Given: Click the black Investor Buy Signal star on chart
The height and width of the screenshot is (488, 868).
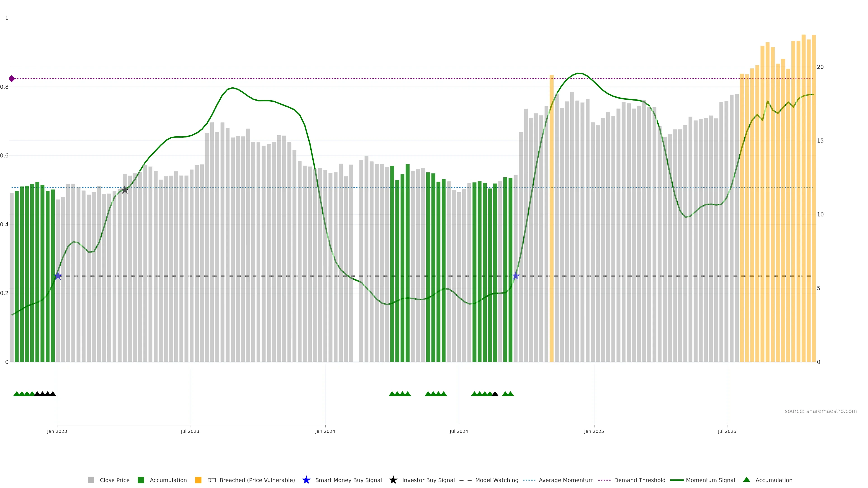Looking at the screenshot, I should coord(125,190).
